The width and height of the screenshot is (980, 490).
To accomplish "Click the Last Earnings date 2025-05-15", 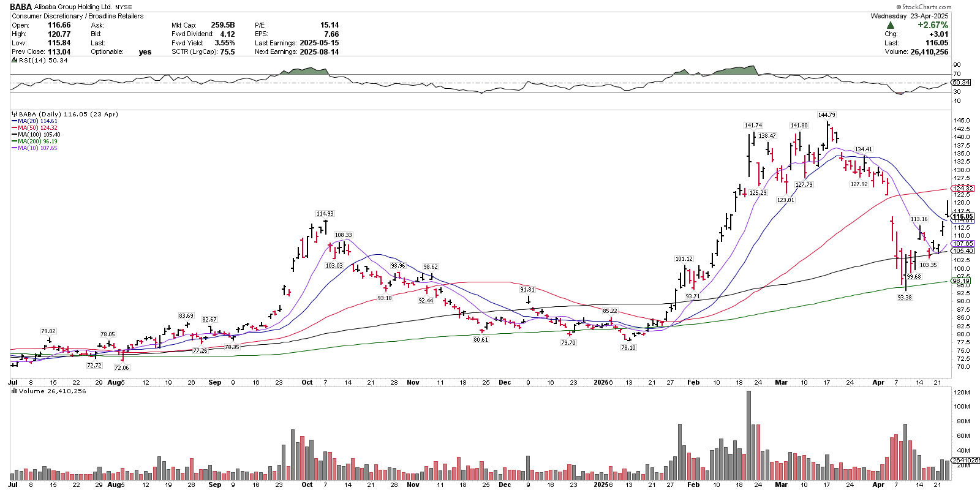I will 319,43.
